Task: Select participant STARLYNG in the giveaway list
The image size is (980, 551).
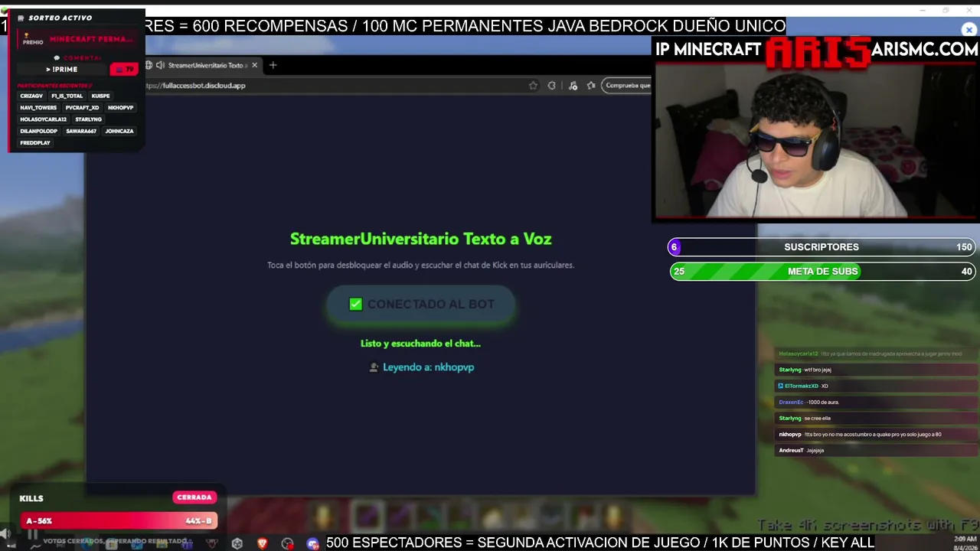Action: click(x=88, y=119)
